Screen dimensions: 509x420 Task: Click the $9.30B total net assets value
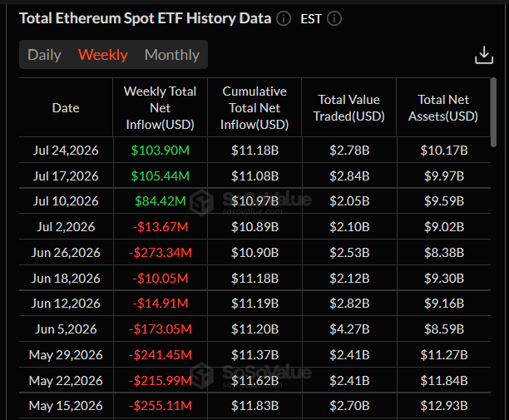coord(444,278)
